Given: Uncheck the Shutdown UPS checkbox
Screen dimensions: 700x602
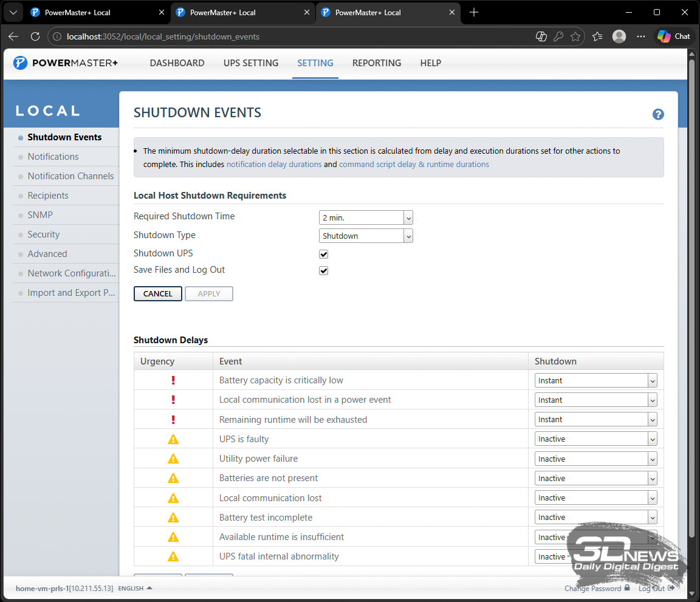Looking at the screenshot, I should tap(323, 254).
